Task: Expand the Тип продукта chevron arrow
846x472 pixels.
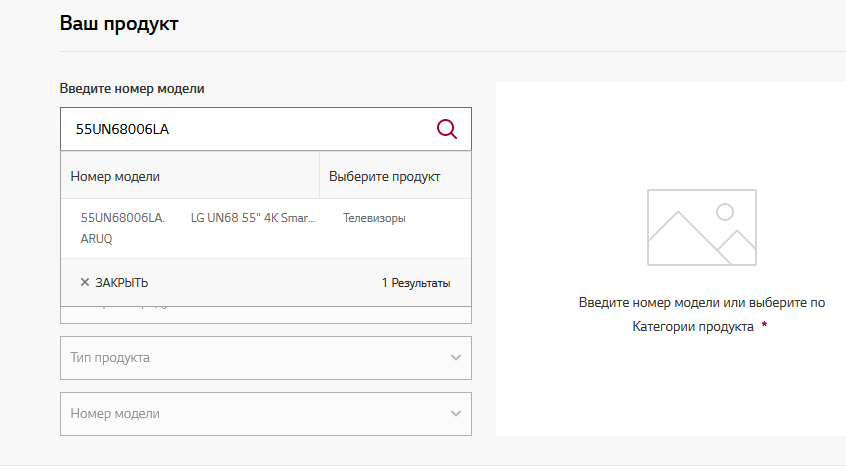Action: [x=456, y=358]
